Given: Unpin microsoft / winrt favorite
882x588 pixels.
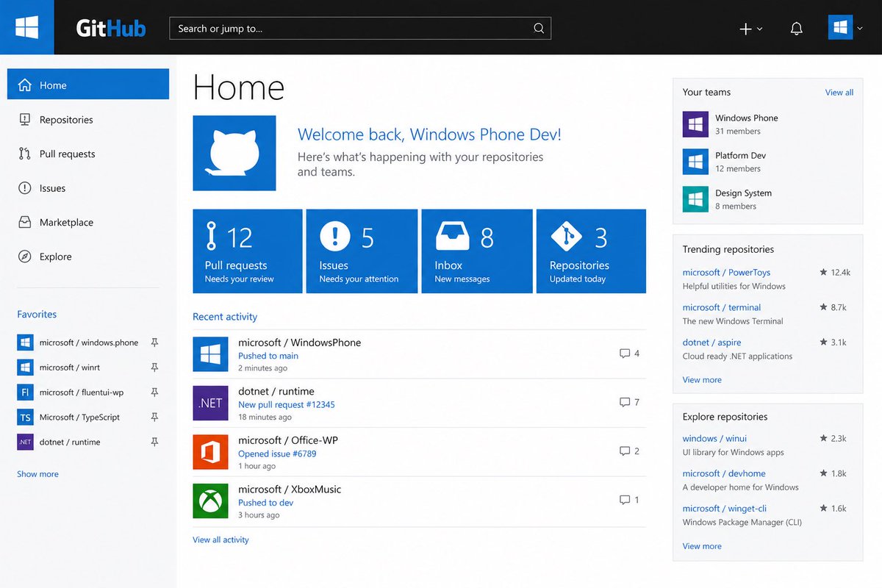Looking at the screenshot, I should [x=154, y=367].
